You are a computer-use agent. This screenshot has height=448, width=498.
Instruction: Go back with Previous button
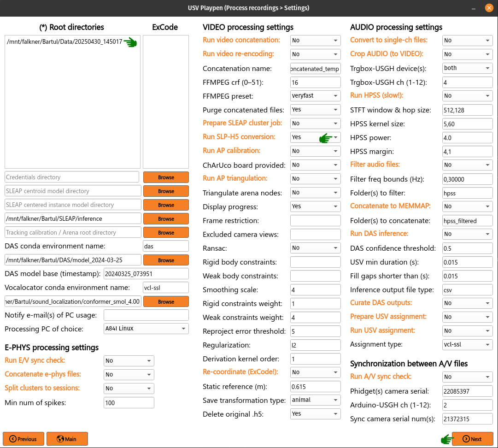(23, 439)
